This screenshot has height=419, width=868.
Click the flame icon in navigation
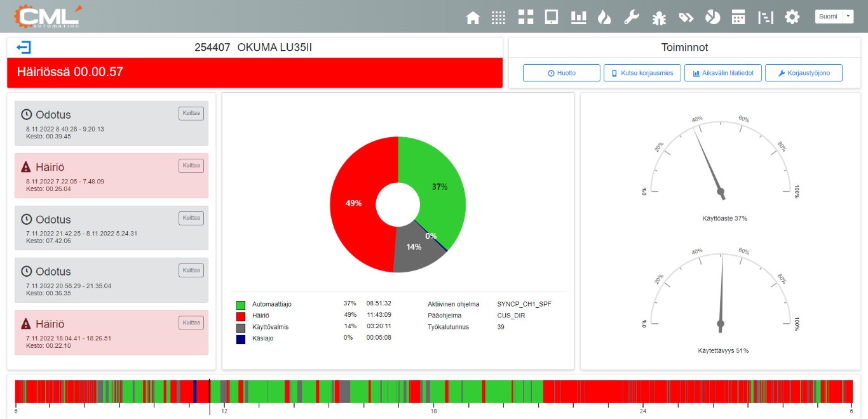point(604,17)
